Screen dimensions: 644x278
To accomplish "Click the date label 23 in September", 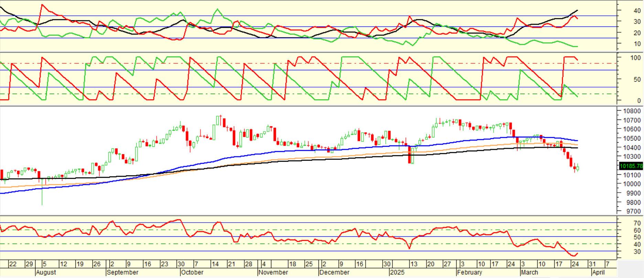I will point(164,264).
